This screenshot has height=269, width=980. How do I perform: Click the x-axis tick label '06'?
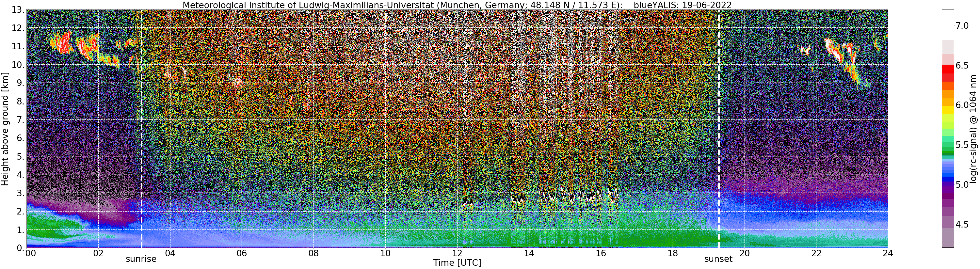coord(242,253)
